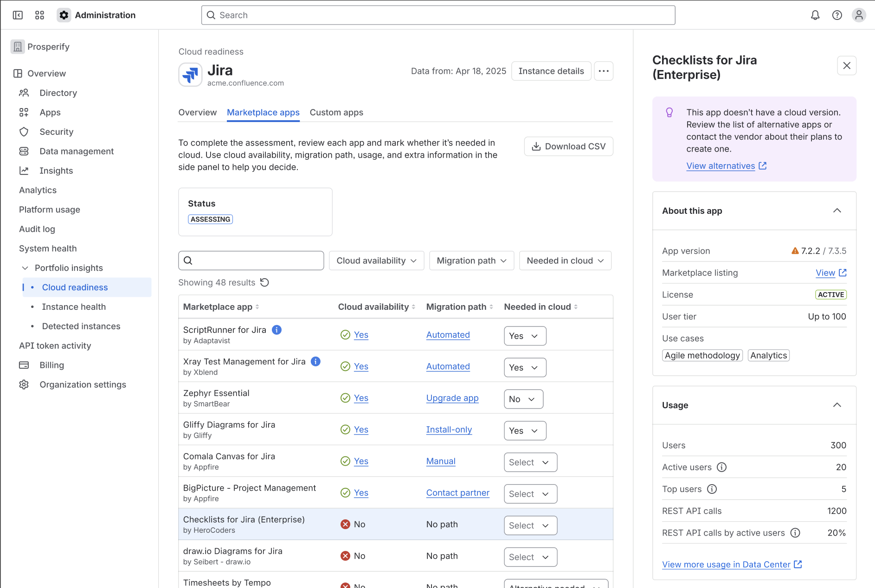Select Directory in the sidebar

(x=58, y=93)
